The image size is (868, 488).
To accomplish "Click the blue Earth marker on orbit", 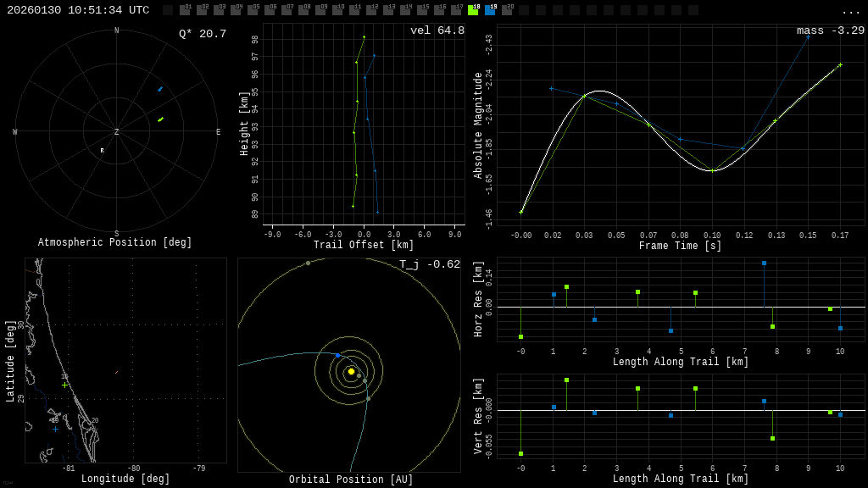I will [x=337, y=356].
